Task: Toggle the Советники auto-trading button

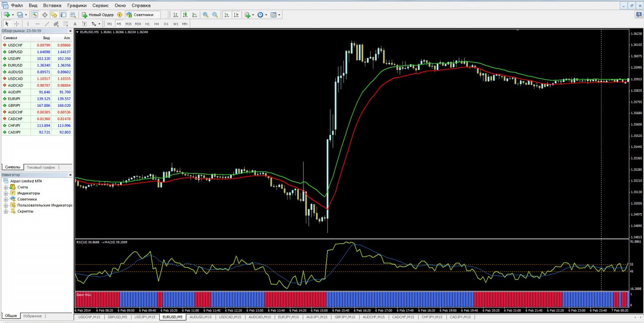Action: click(x=143, y=15)
